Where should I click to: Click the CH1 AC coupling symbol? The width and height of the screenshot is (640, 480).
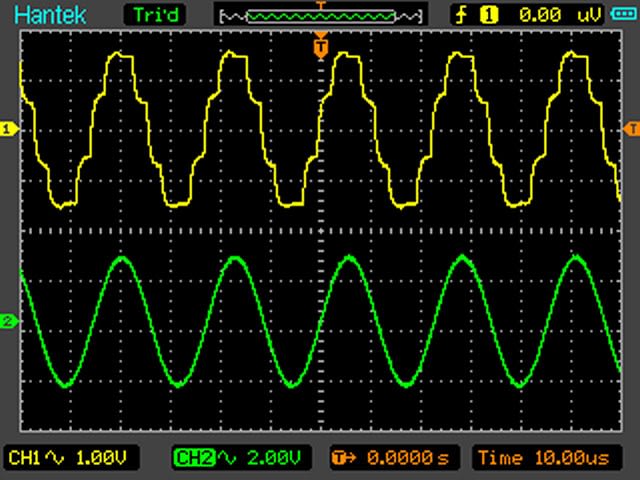tap(54, 458)
